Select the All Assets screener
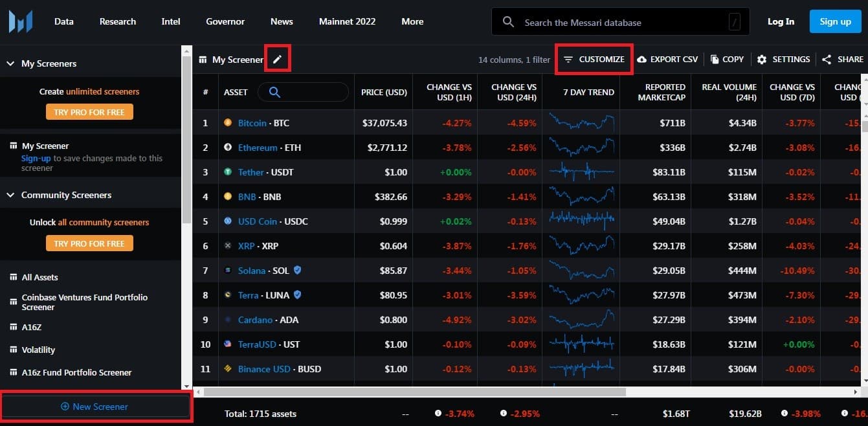868x426 pixels. coord(39,277)
